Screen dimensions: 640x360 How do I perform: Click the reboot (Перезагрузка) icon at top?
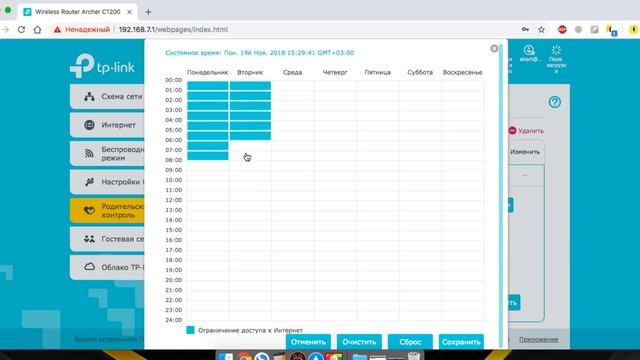pos(556,51)
